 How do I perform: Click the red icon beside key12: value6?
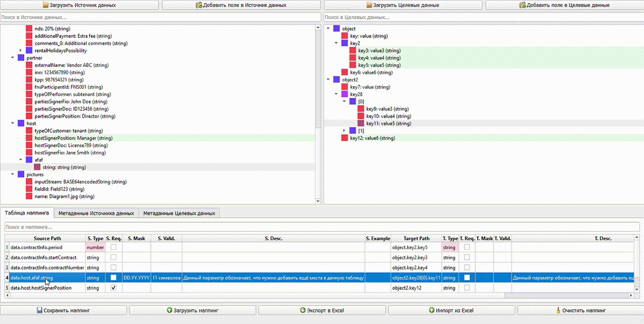[x=345, y=138]
